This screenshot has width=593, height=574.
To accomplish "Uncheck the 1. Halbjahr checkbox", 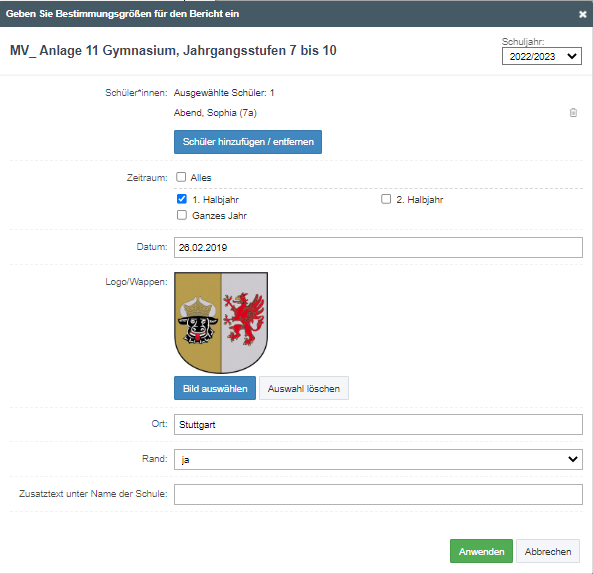I will [182, 199].
